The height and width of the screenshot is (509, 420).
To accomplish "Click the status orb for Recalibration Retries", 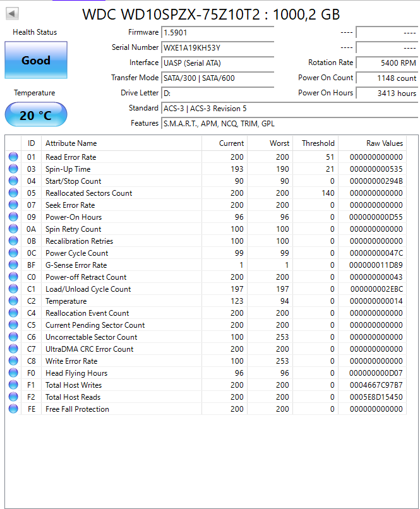I will [x=13, y=241].
